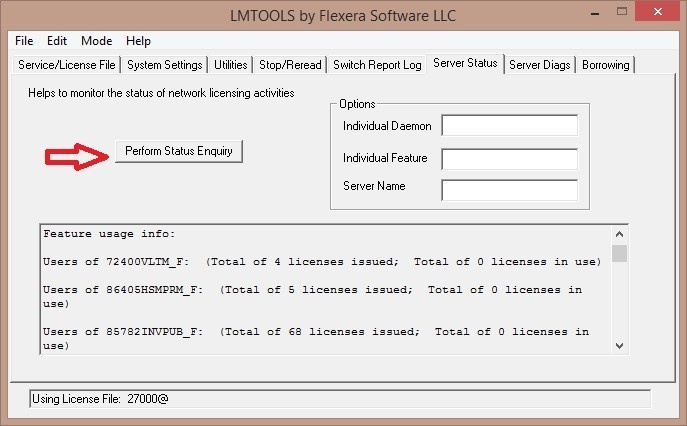Close the LMTOOLS window
The image size is (687, 426).
[657, 11]
